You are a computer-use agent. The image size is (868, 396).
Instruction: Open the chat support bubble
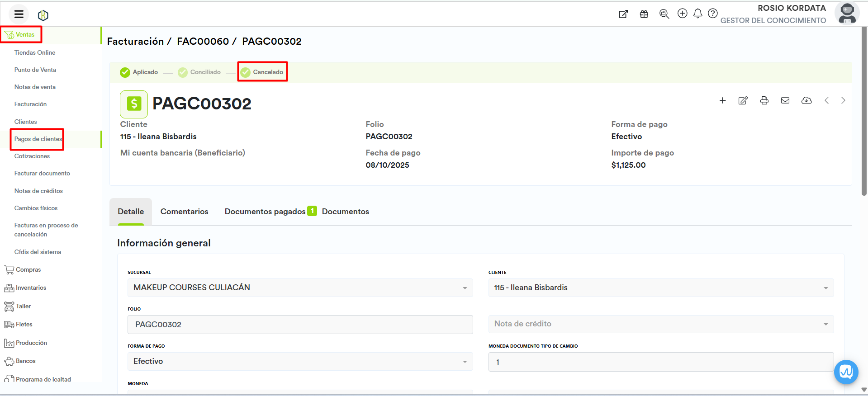tap(846, 372)
